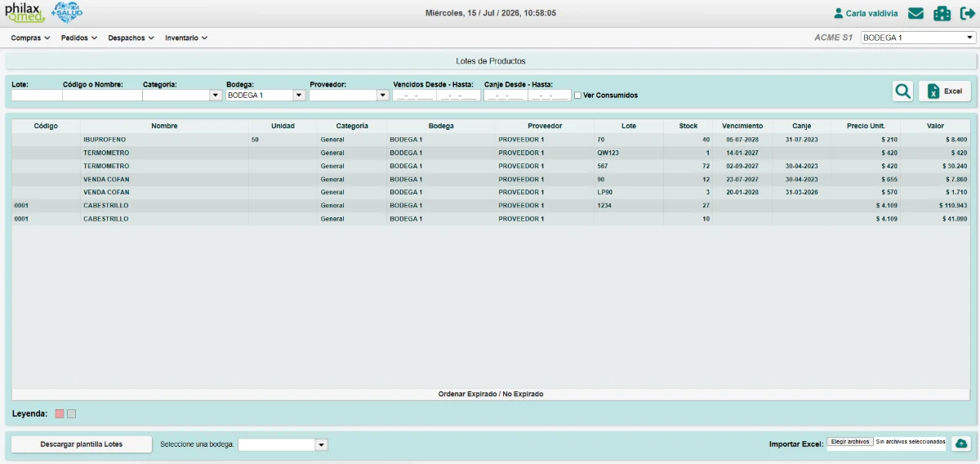Click the 05-07-2028 expiry date cell
Image resolution: width=980 pixels, height=464 pixels.
(742, 140)
